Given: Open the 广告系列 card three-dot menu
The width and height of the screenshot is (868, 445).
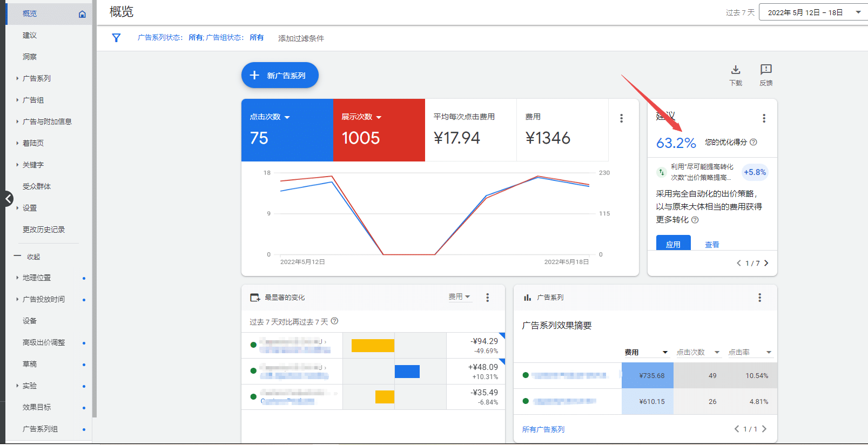Looking at the screenshot, I should click(759, 298).
